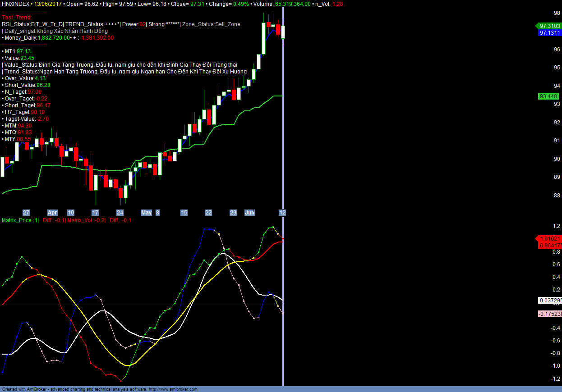Screen dimensions: 562x392
Task: Click the pink -0.175238 indicator tag
Action: [550, 314]
